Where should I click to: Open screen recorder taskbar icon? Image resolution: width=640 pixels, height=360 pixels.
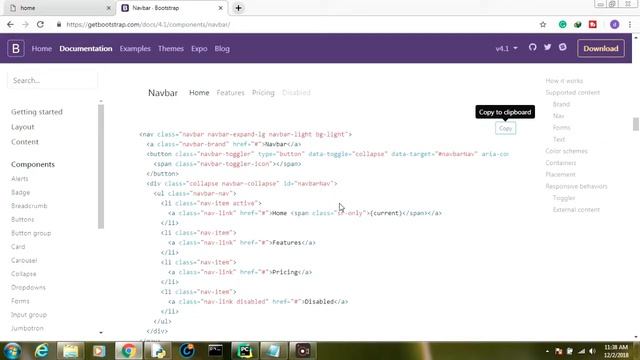[x=303, y=351]
